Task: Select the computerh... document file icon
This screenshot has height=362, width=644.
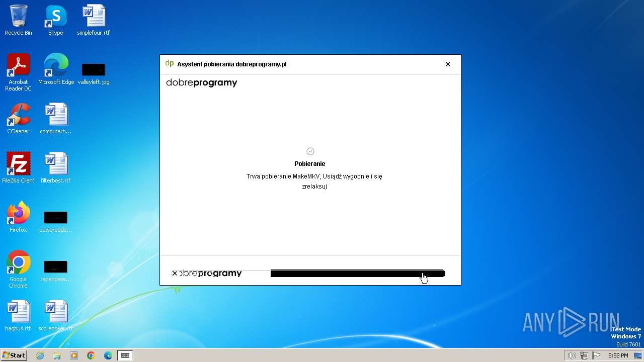Action: [56, 119]
